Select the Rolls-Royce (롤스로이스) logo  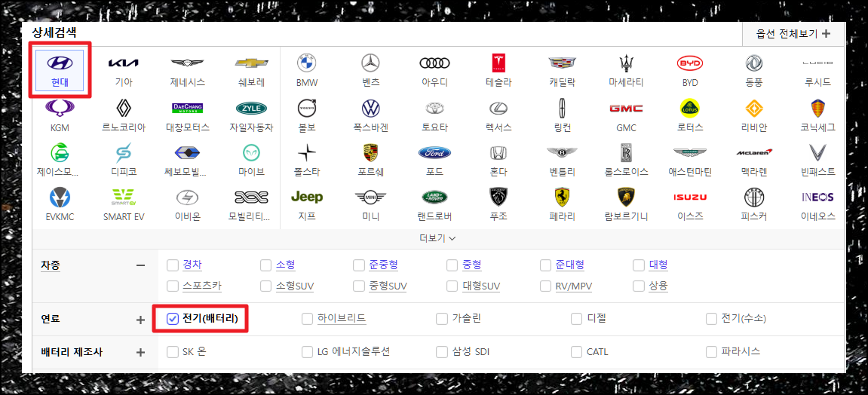pyautogui.click(x=626, y=152)
